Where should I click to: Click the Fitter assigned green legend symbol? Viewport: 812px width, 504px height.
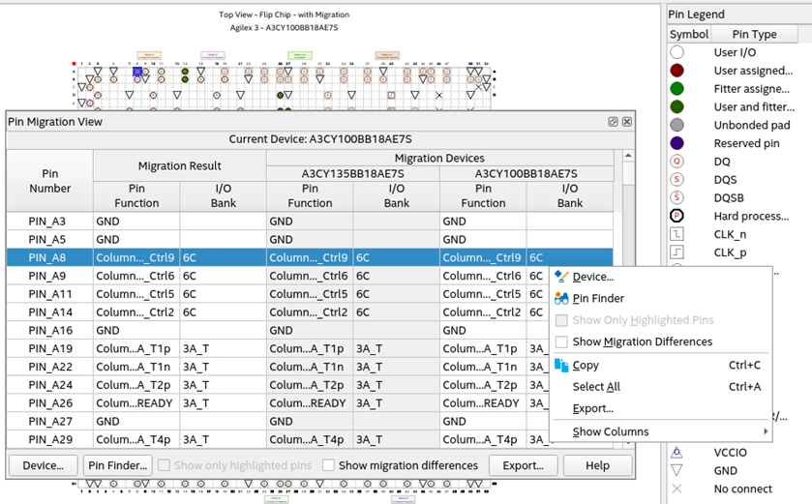click(x=677, y=88)
